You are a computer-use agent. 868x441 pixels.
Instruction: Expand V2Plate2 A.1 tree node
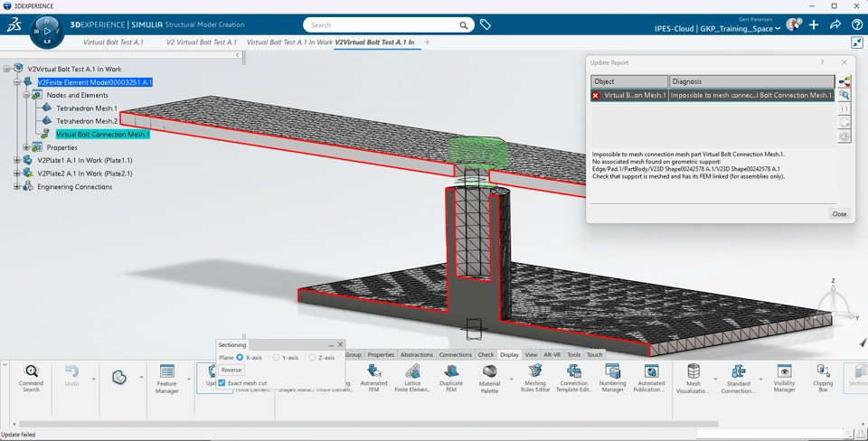[x=16, y=174]
